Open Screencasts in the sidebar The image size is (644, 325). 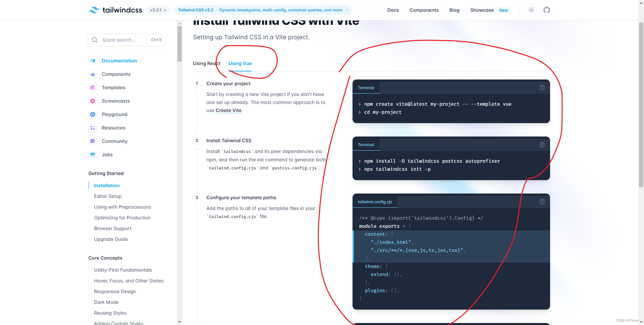tap(116, 101)
